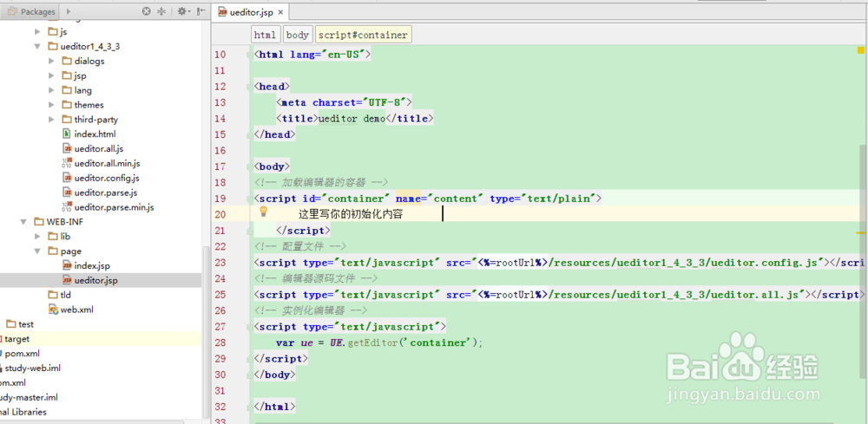Click the body breadcrumb
Viewport: 868px width, 424px height.
pyautogui.click(x=297, y=35)
